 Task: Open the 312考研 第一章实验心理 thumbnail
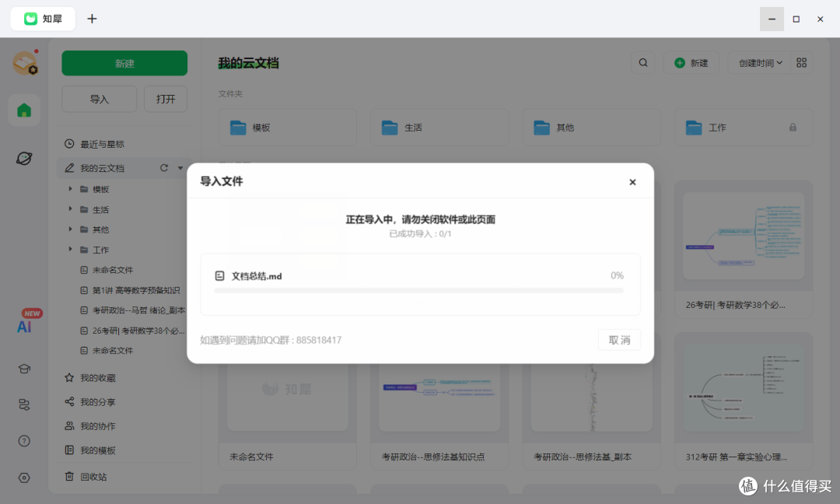(x=744, y=388)
